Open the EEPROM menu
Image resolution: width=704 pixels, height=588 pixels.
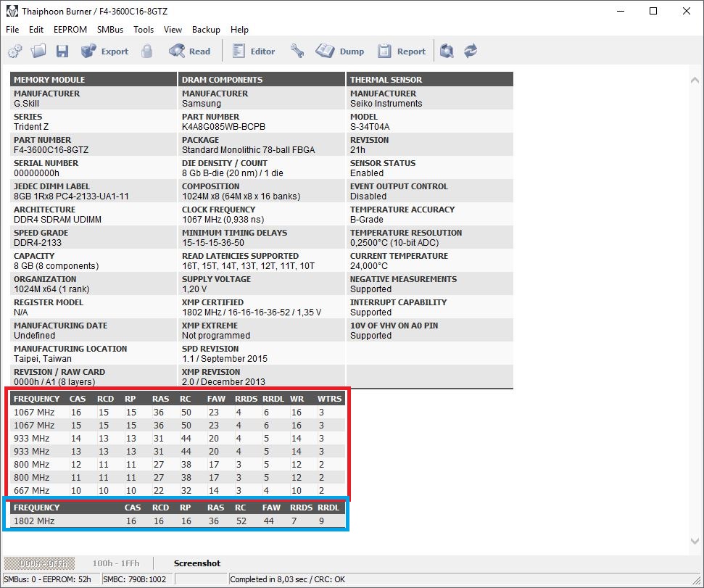(70, 30)
